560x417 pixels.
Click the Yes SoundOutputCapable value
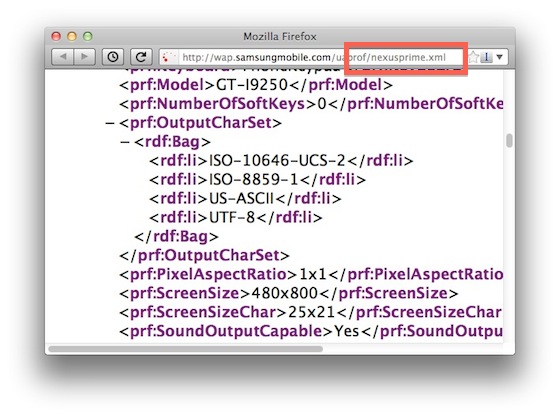pos(346,331)
